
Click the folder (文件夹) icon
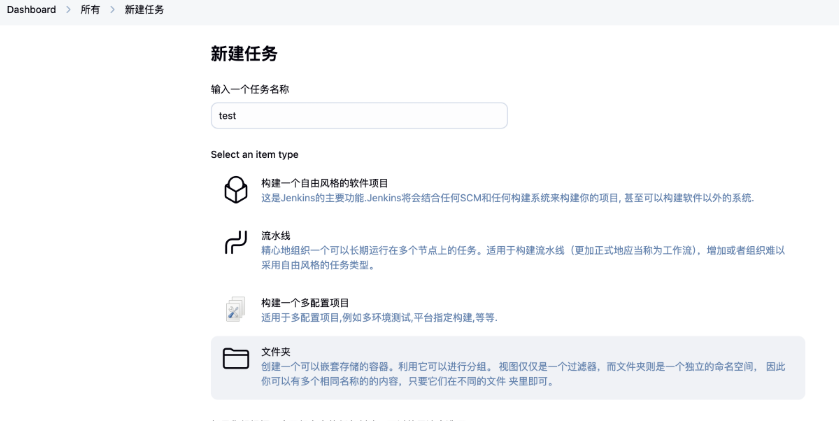click(235, 359)
